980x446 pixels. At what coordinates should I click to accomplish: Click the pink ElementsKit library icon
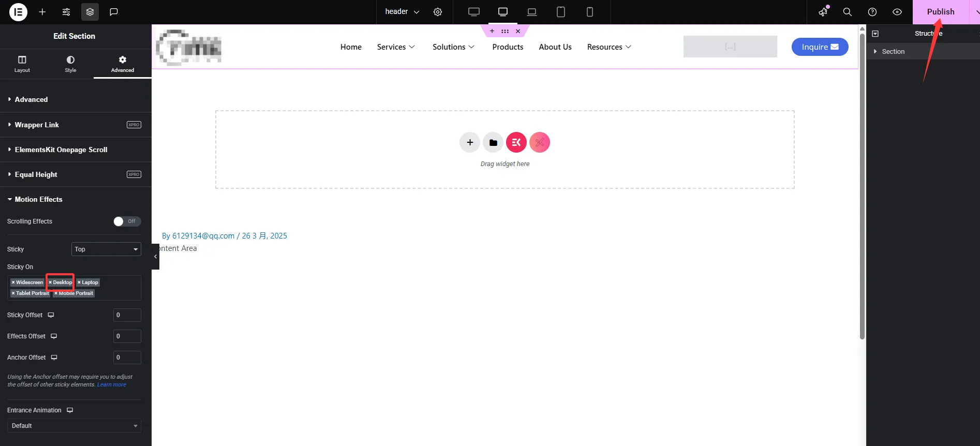coord(516,142)
